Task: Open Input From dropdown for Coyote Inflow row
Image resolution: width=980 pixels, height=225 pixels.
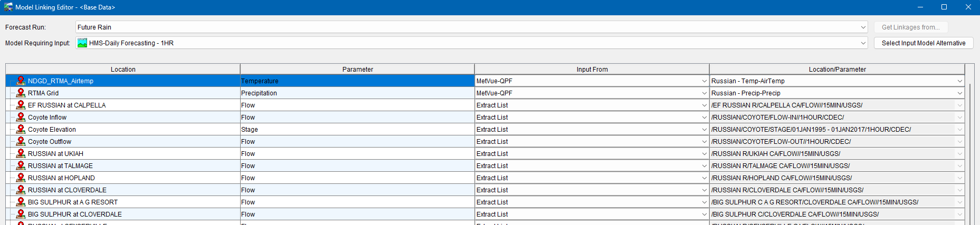Action: [704, 118]
